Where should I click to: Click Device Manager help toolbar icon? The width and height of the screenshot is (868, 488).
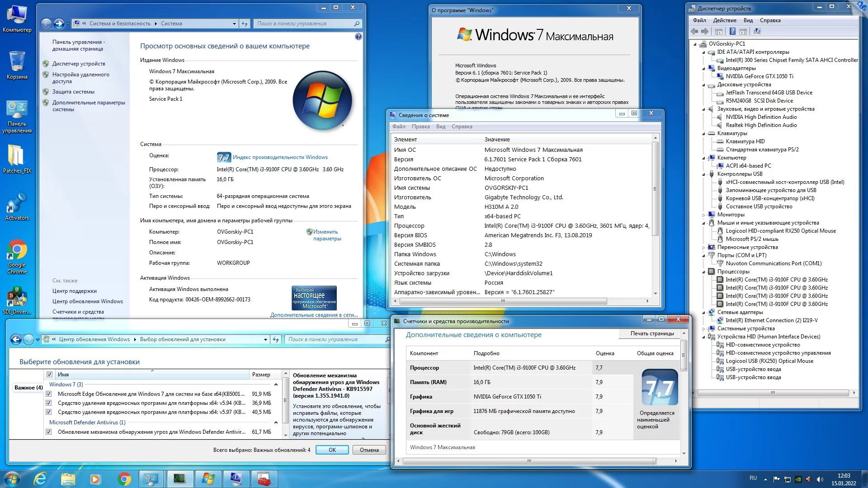tap(732, 31)
